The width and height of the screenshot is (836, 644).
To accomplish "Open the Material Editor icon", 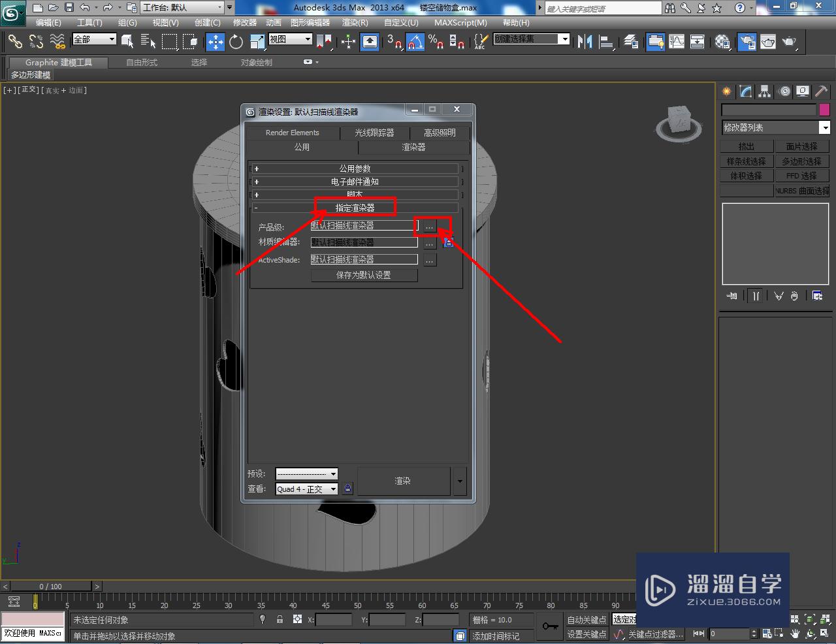I will 722,42.
